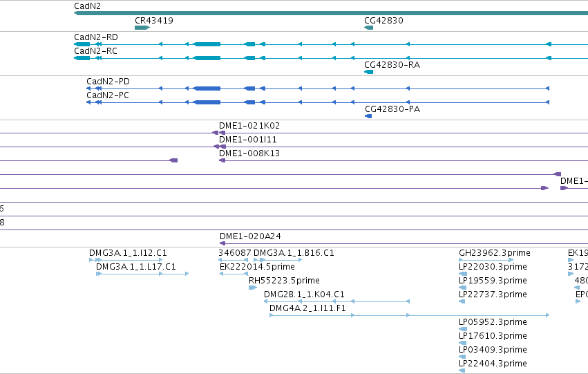Click the DMG3A.1_1.L17.C1 alignment label

(135, 267)
